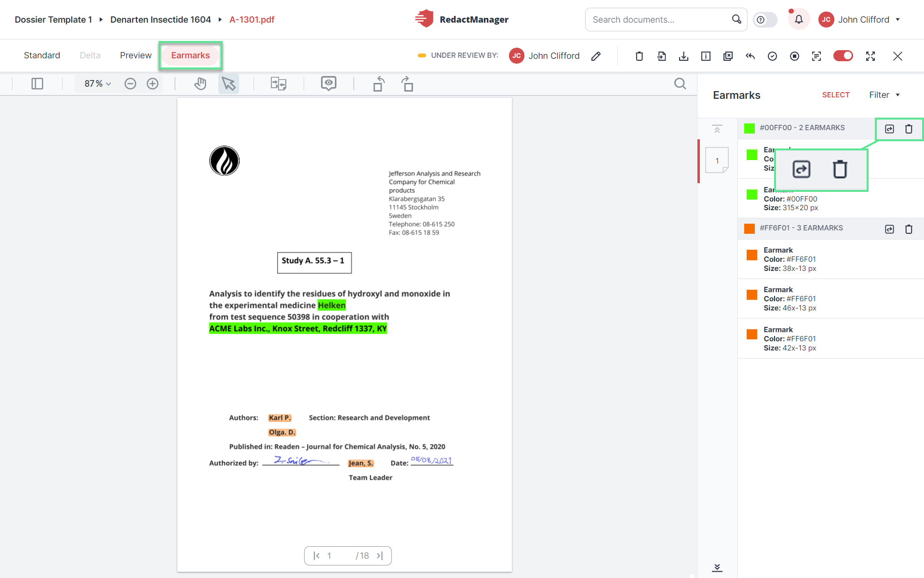Rotate page counterclockwise
The height and width of the screenshot is (578, 924).
point(379,84)
